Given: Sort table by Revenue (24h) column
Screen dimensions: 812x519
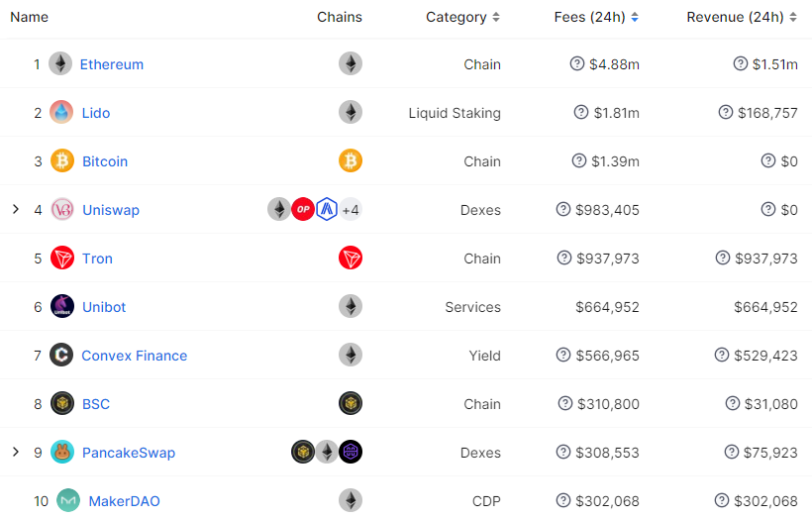Looking at the screenshot, I should coord(742,17).
